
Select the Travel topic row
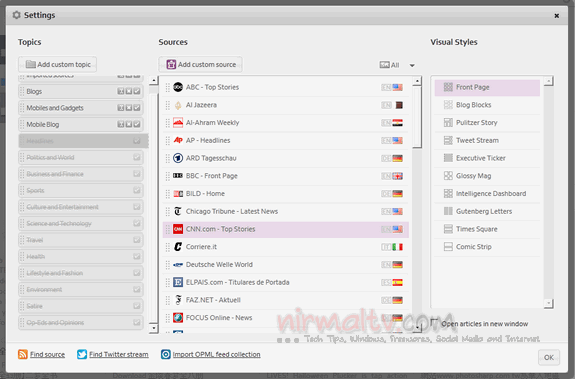[x=81, y=240]
